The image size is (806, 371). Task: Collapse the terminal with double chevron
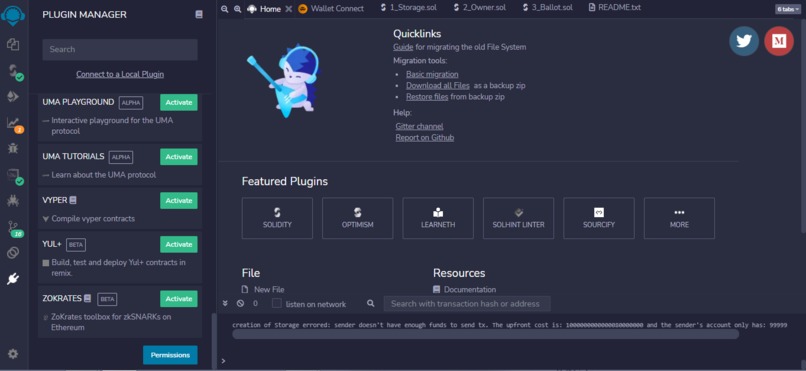tap(225, 304)
